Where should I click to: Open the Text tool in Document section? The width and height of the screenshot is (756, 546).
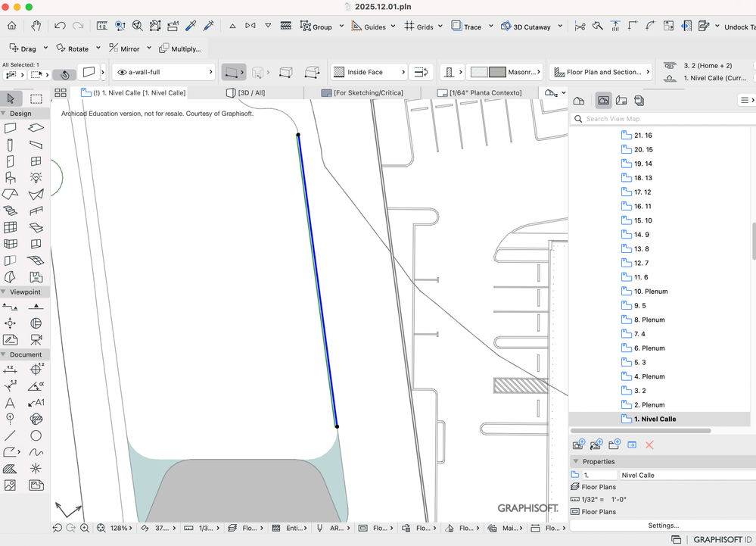click(11, 402)
